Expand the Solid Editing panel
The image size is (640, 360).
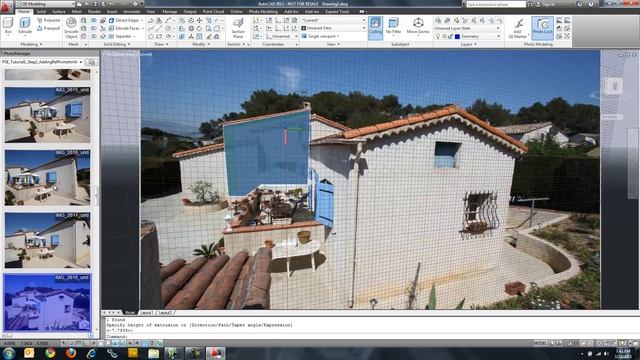pos(117,44)
